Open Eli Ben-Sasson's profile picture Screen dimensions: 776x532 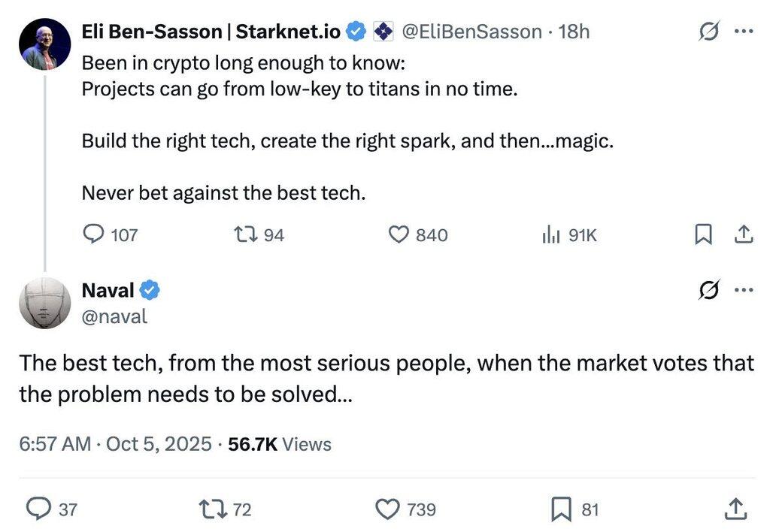44,44
